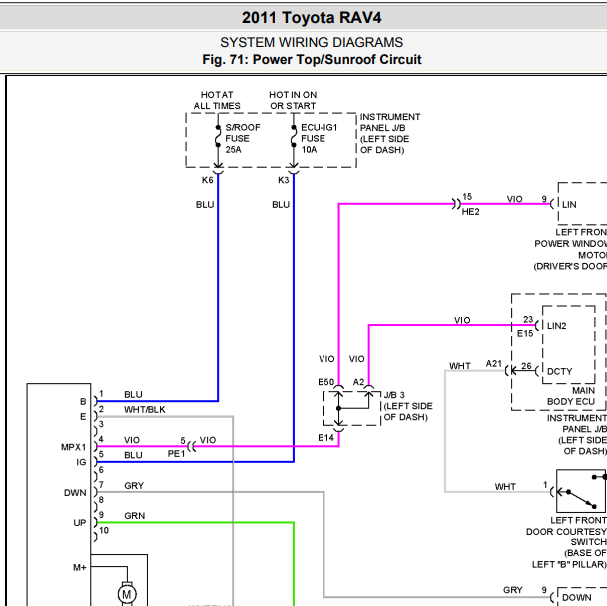
Task: Click the "HOT AT ALL TIMES" label
Action: coord(217,100)
